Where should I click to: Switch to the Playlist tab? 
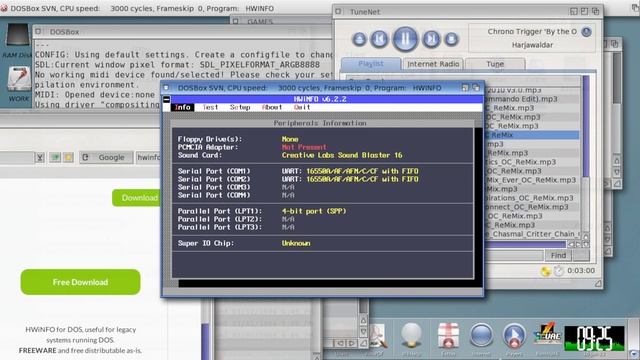click(371, 64)
